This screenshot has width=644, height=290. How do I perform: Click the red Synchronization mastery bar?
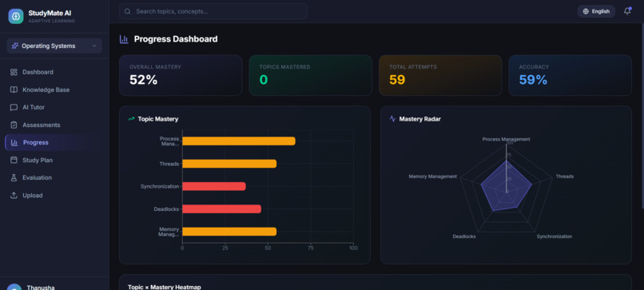(x=214, y=186)
